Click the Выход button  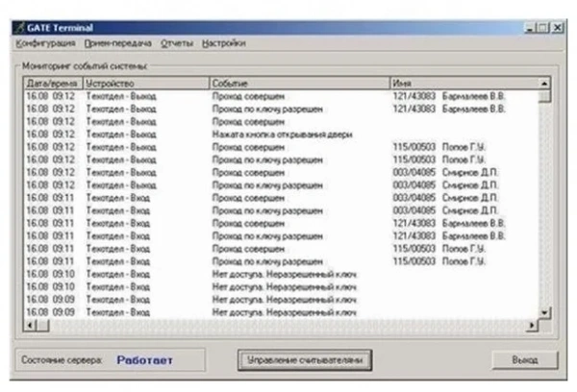tap(525, 359)
